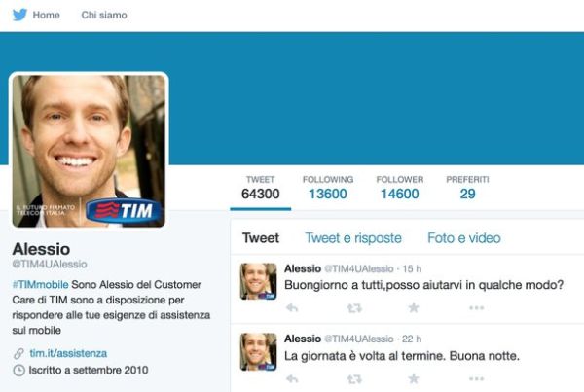Open the tim.it/assistenza link

pyautogui.click(x=68, y=353)
